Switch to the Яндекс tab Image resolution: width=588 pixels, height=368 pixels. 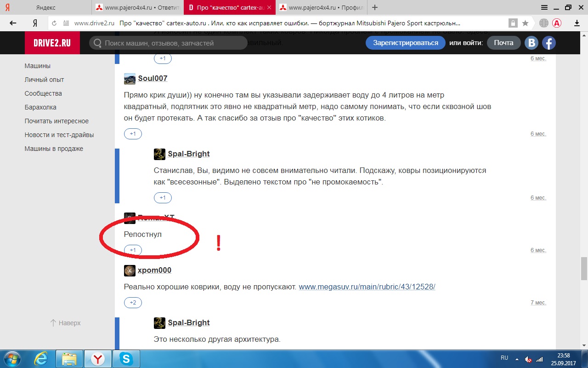[x=46, y=7]
